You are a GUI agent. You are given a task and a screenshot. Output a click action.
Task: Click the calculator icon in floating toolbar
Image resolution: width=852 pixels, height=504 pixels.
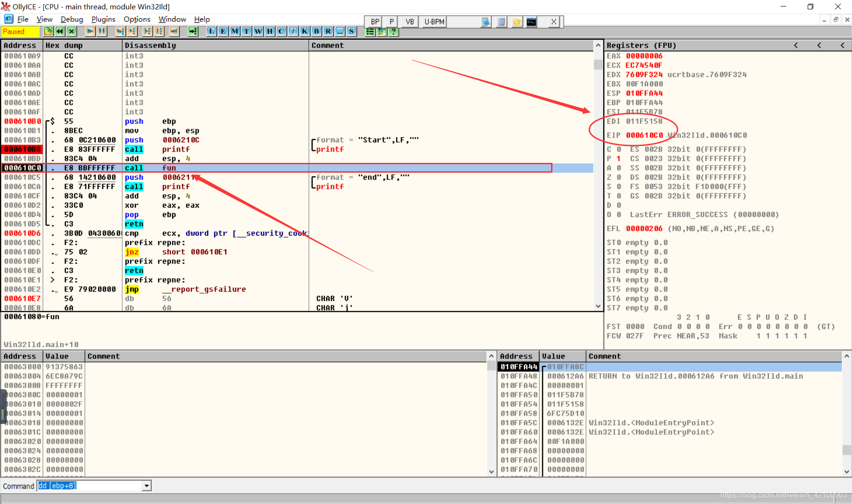(502, 21)
